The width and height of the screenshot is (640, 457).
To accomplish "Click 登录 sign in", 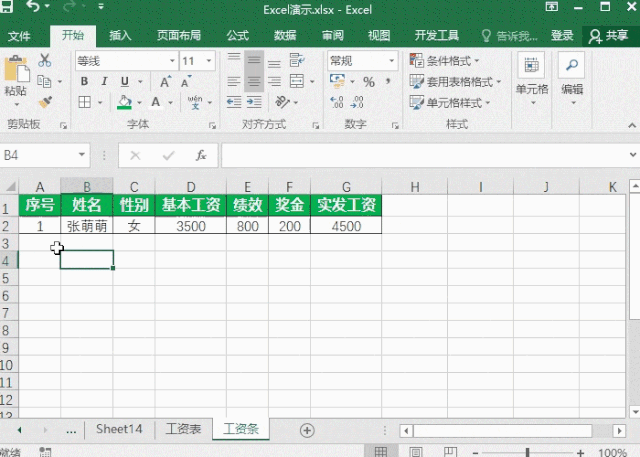I will click(562, 36).
